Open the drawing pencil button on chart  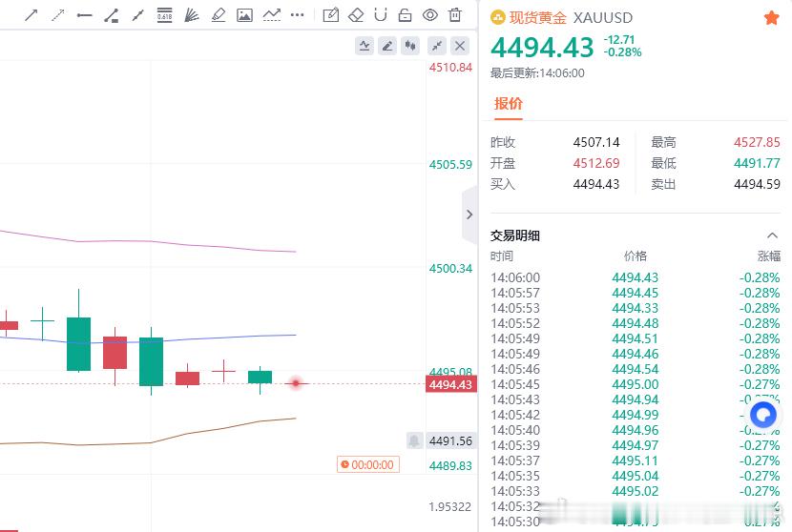[387, 46]
